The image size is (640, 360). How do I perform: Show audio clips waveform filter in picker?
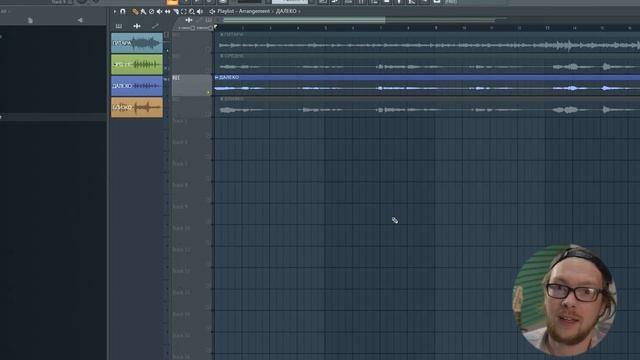coord(137,26)
